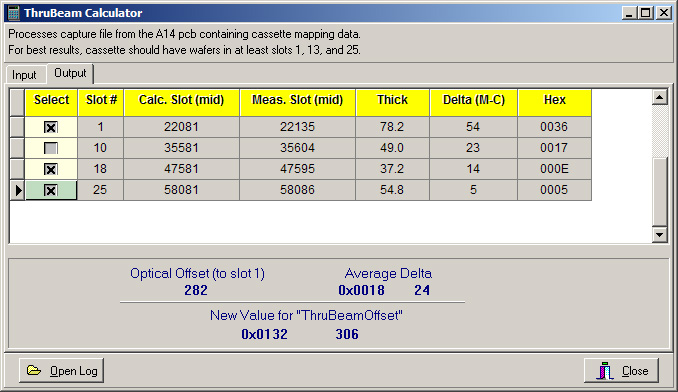Click the ThruBeam Calculator title bar icon

(13, 13)
